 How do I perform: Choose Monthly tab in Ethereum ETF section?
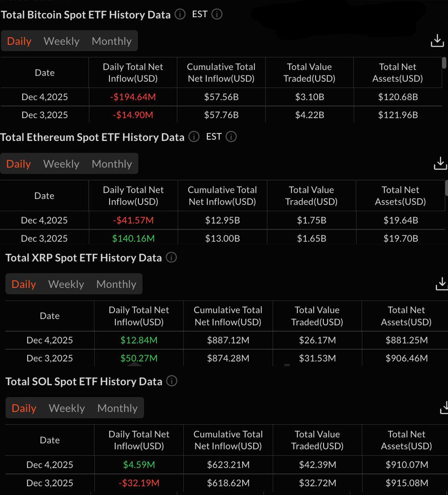(112, 164)
